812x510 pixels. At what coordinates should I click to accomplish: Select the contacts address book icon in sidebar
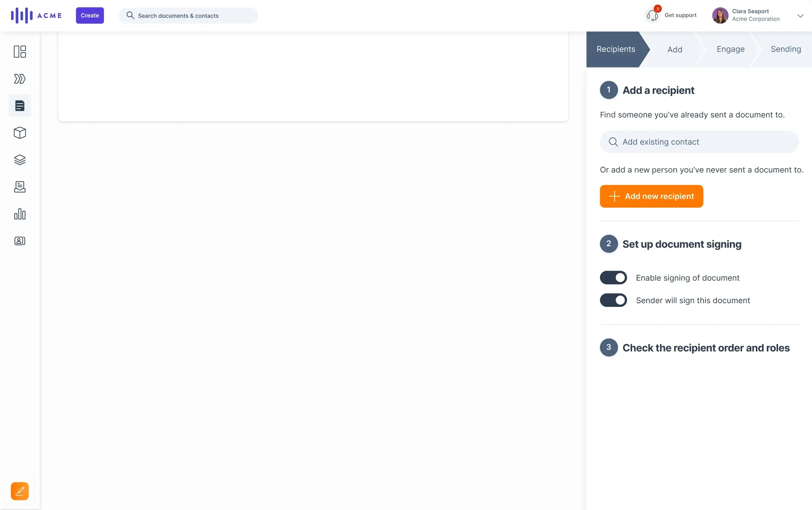pyautogui.click(x=19, y=241)
